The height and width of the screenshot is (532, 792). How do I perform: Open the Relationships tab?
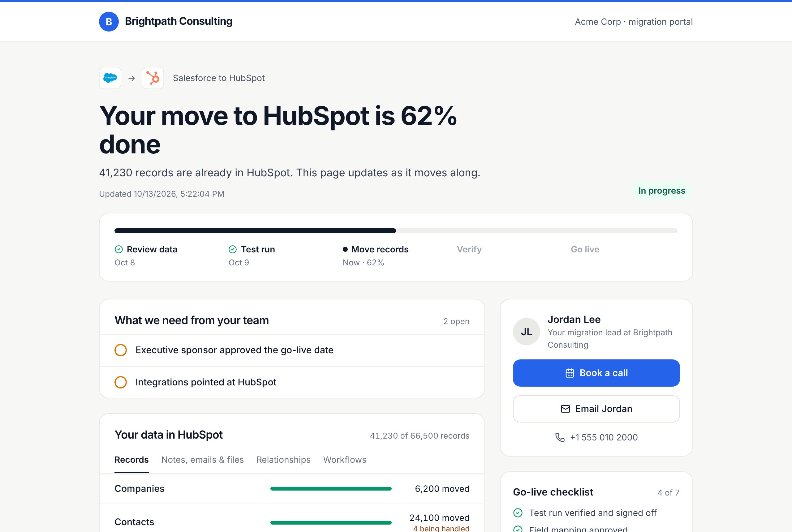coord(283,460)
